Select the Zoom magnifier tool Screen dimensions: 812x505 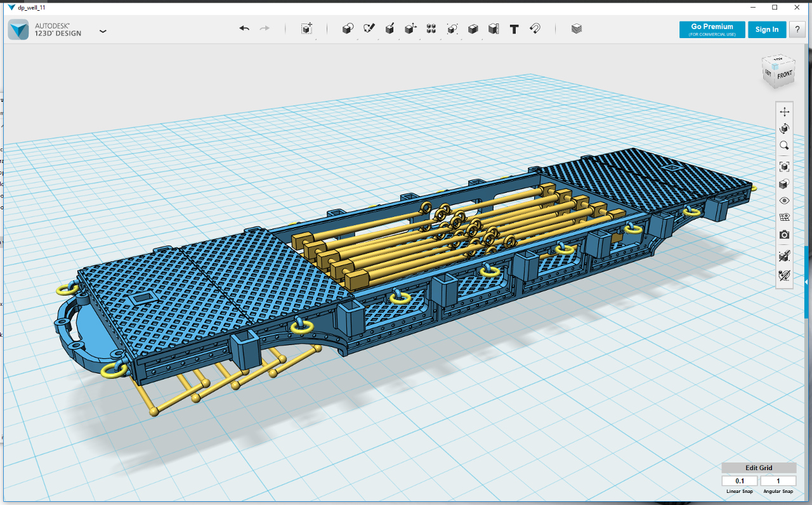[785, 146]
